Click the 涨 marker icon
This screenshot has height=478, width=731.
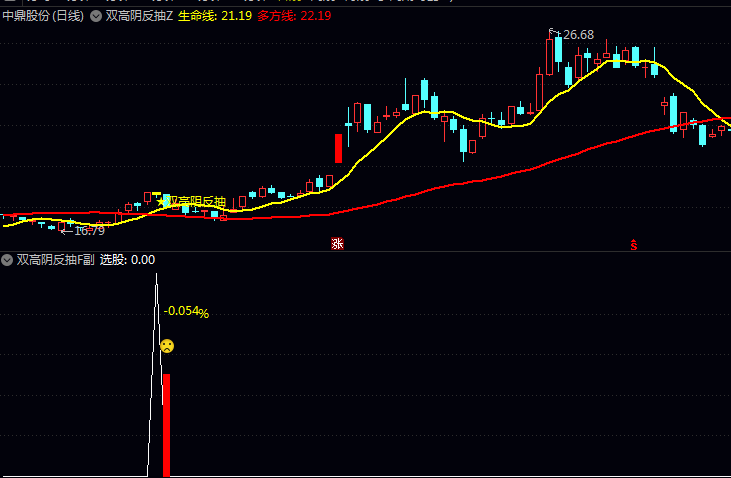click(x=337, y=243)
